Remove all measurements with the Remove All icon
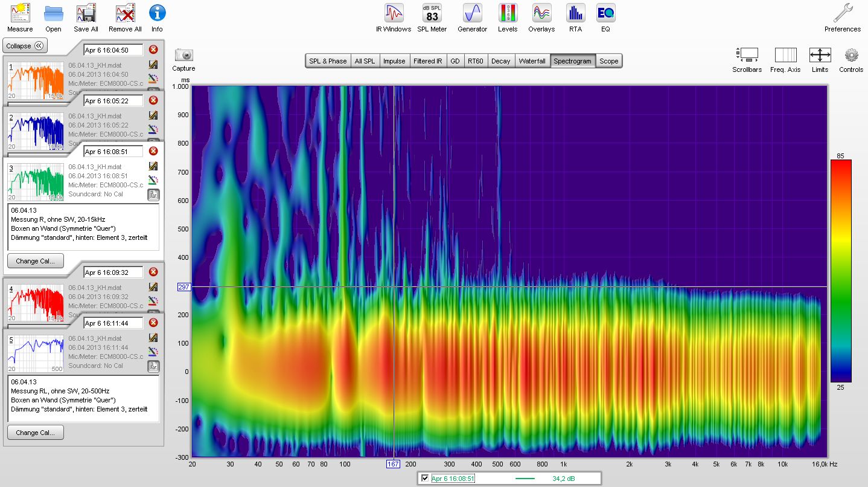The image size is (868, 487). click(125, 18)
